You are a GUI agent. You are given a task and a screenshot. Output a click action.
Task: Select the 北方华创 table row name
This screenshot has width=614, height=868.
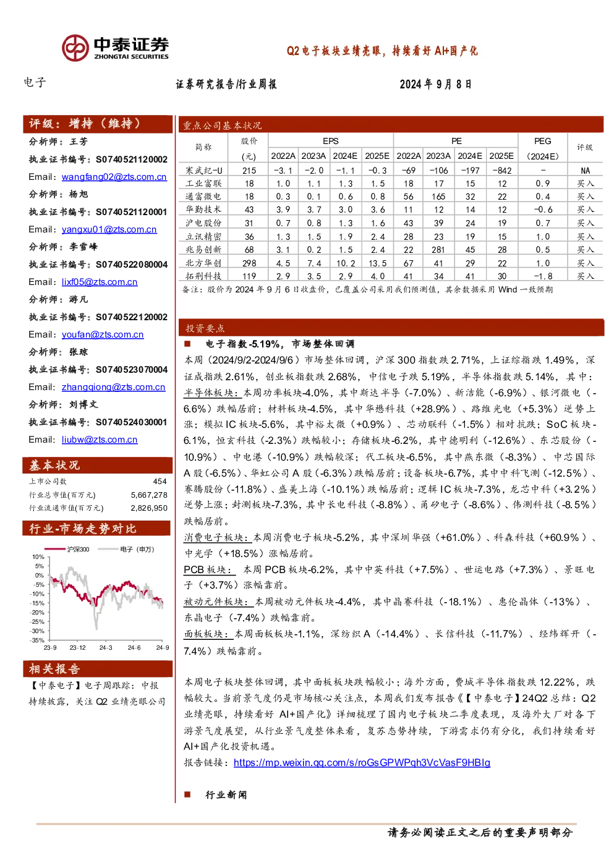pos(203,263)
